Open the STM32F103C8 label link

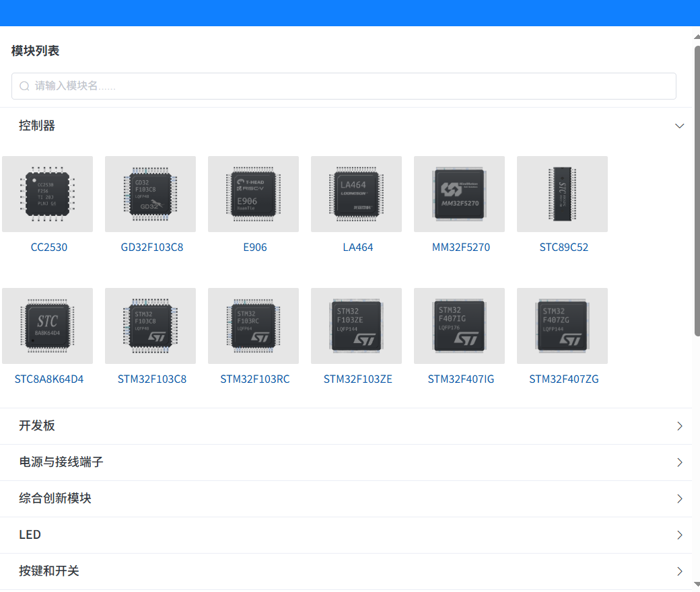(152, 379)
